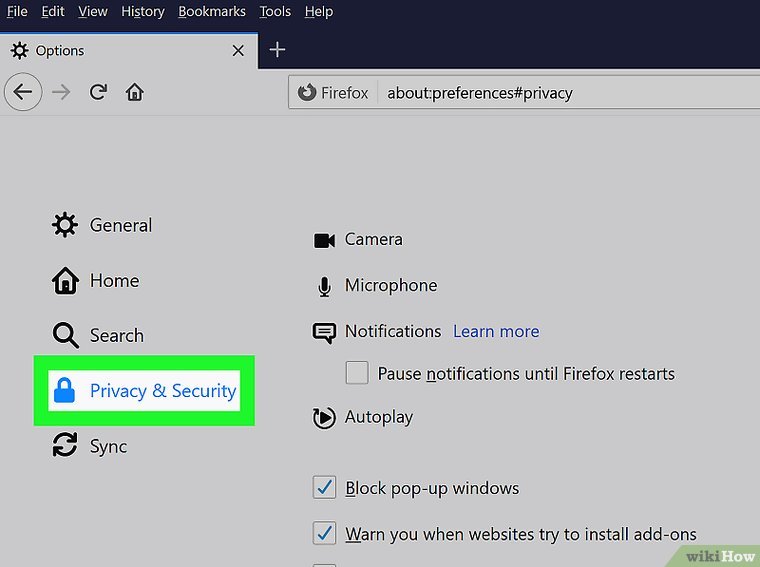This screenshot has width=760, height=567.
Task: Open the Home settings category
Action: (x=95, y=280)
